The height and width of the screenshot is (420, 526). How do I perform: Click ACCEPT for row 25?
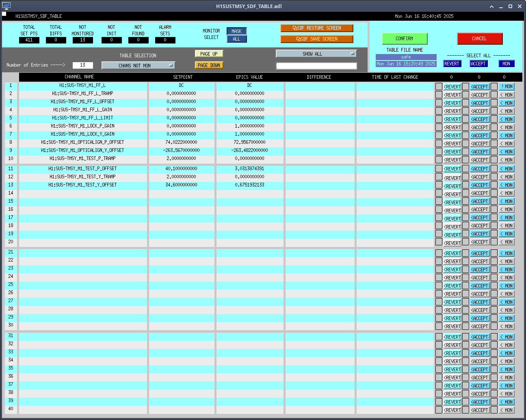click(480, 286)
